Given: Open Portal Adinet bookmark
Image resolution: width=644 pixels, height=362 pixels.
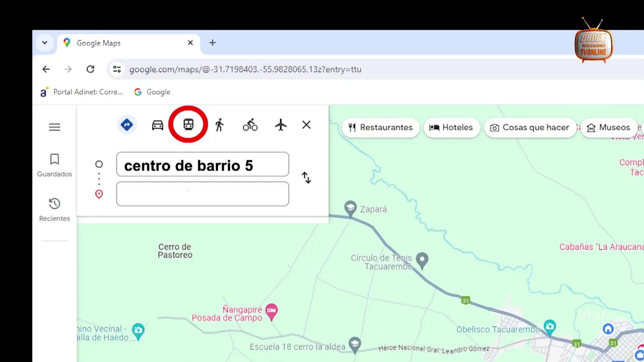Looking at the screenshot, I should click(x=82, y=92).
